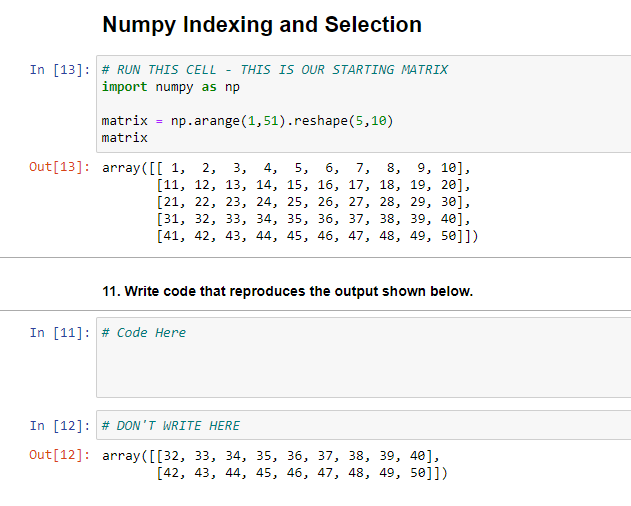Click the lone 'matrix' line in cell 13
This screenshot has width=631, height=506.
[125, 138]
